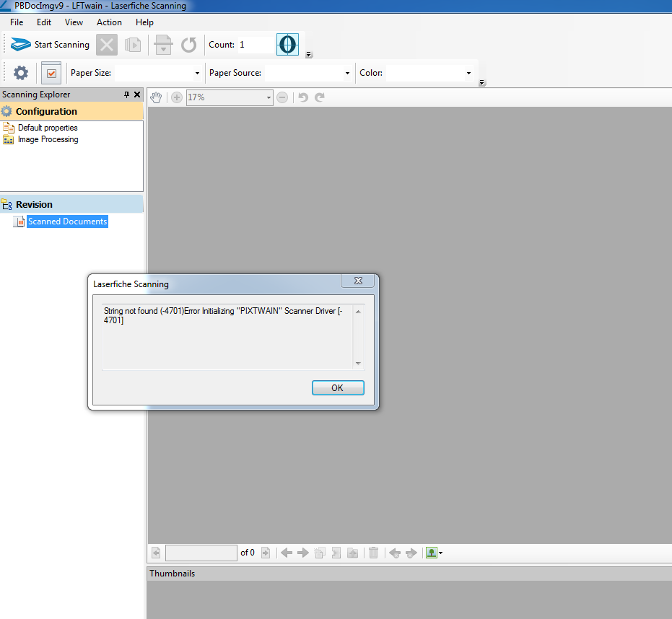Select Image Processing in Configuration
The image size is (672, 619).
click(x=48, y=139)
